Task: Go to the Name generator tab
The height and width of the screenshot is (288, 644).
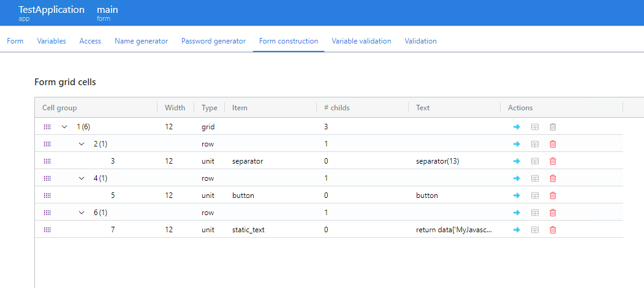Action: point(142,41)
